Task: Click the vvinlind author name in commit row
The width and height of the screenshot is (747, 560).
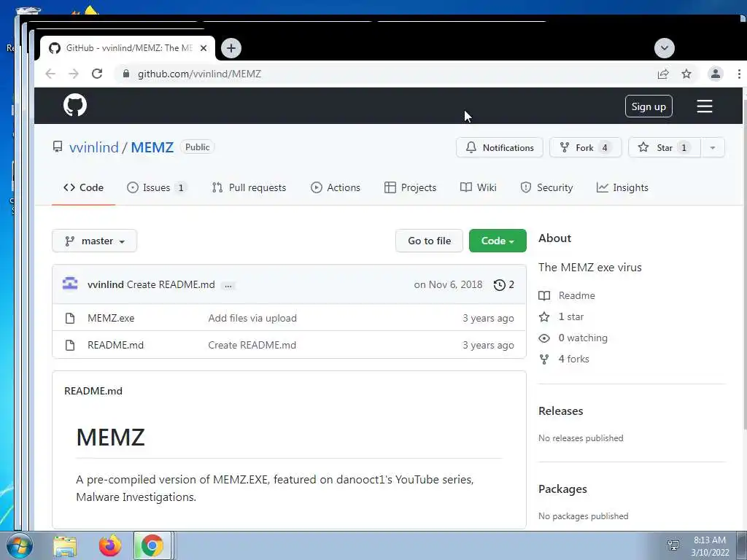Action: (106, 285)
